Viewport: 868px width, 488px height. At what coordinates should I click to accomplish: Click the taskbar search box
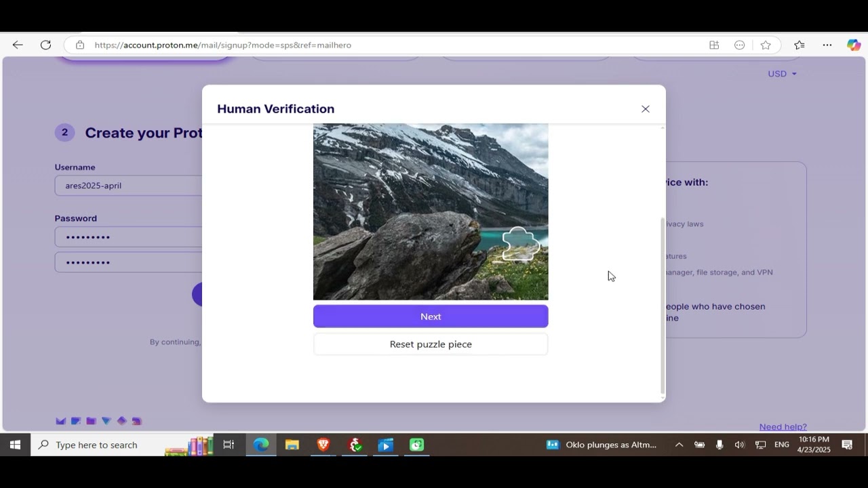[122, 445]
